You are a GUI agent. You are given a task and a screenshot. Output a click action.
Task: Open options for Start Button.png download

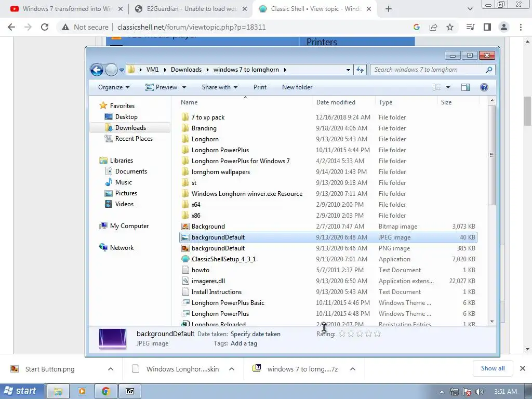(x=111, y=369)
